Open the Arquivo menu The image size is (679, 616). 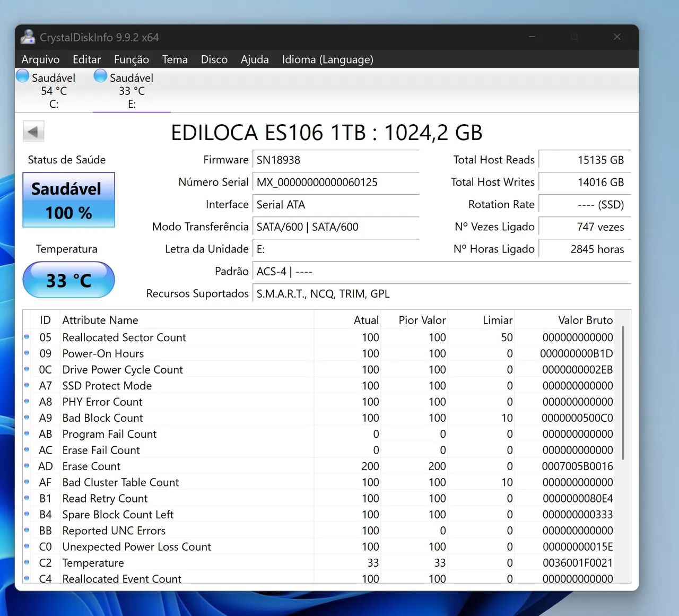pos(40,59)
